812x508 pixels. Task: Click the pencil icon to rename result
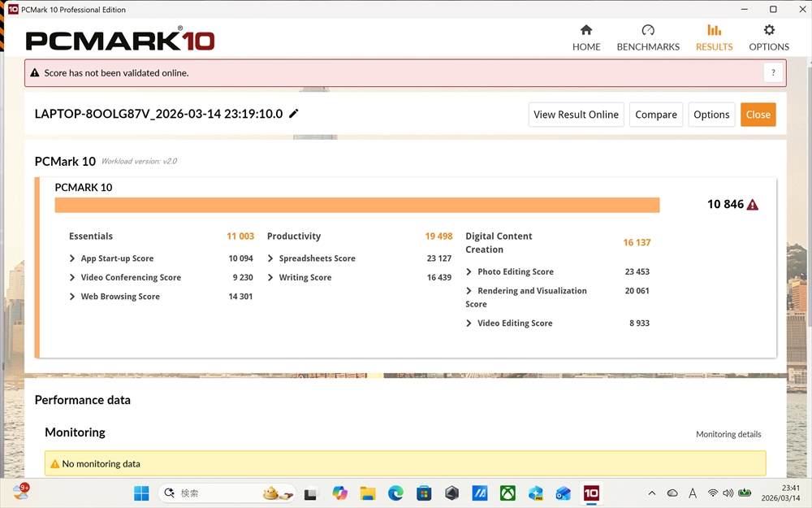[294, 114]
